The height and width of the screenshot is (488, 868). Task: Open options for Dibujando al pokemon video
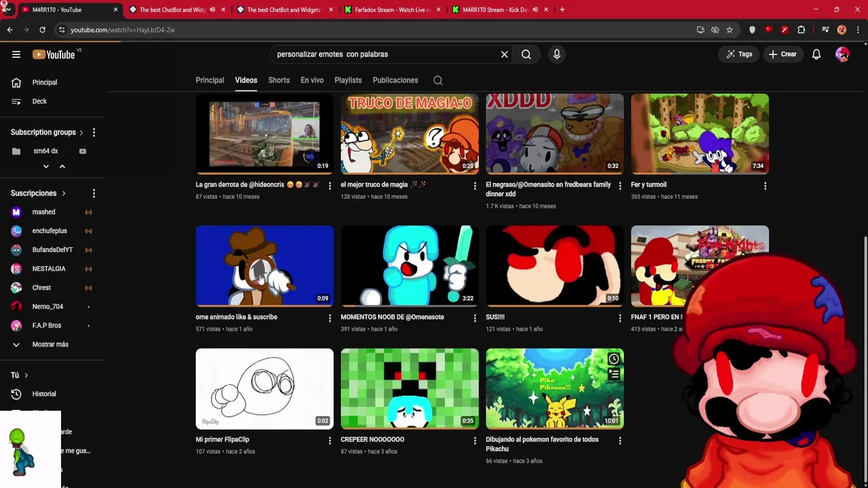click(x=620, y=441)
